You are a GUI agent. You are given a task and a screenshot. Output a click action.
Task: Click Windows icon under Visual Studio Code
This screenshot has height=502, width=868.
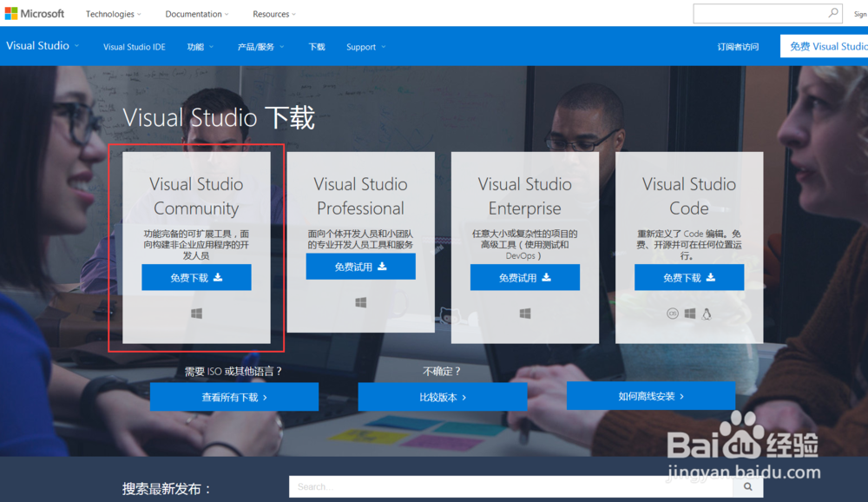point(690,314)
